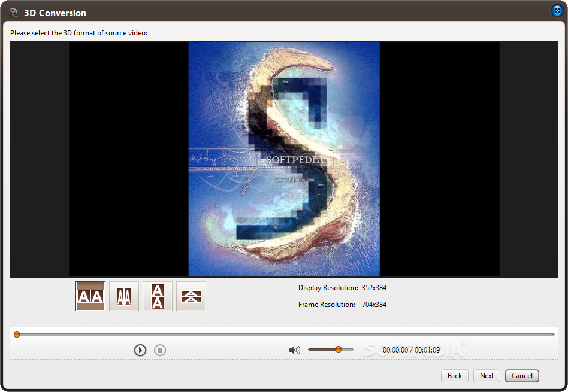Select the top-and-bottom half-height 3D format
This screenshot has width=568, height=392.
pyautogui.click(x=191, y=296)
